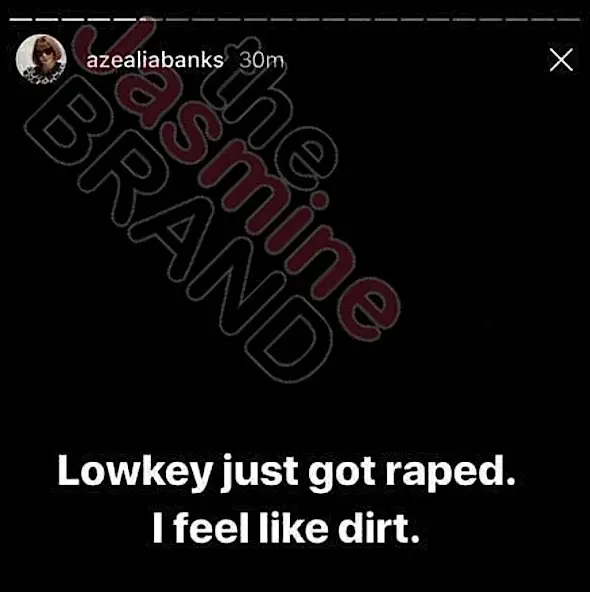590x592 pixels.
Task: Click the "Lowkey just got raped." text line
Action: (x=287, y=473)
